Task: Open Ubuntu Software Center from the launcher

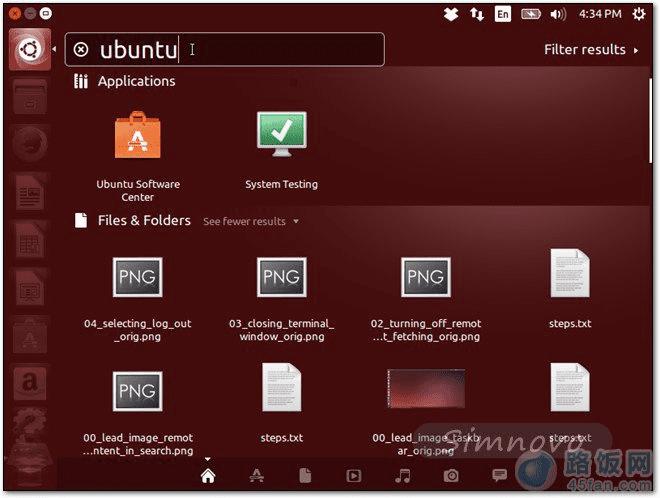Action: (29, 335)
